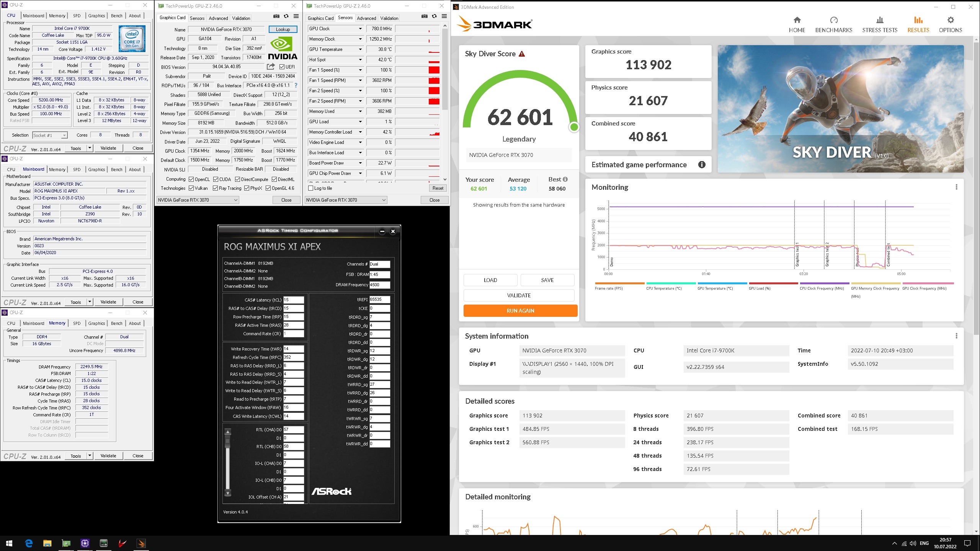The image size is (980, 551).
Task: Open Tools dropdown arrow in top CPU-Z window
Action: [x=90, y=148]
